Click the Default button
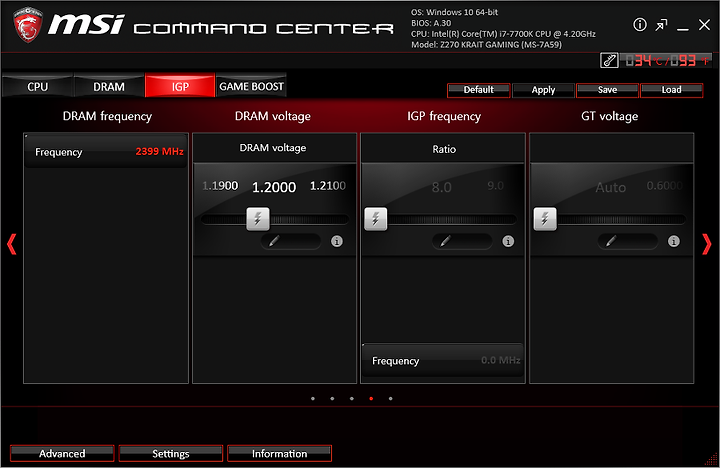Viewport: 720px width, 468px height. [478, 90]
